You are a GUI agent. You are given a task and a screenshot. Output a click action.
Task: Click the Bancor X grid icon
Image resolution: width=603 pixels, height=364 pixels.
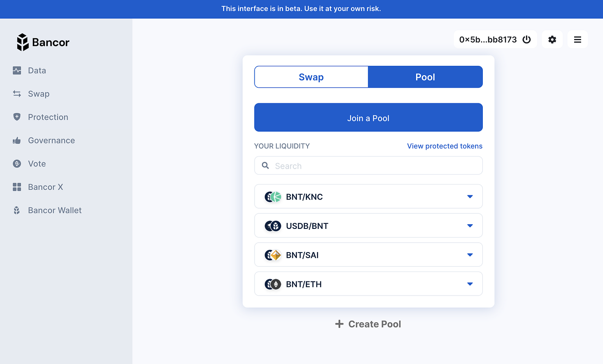[17, 187]
